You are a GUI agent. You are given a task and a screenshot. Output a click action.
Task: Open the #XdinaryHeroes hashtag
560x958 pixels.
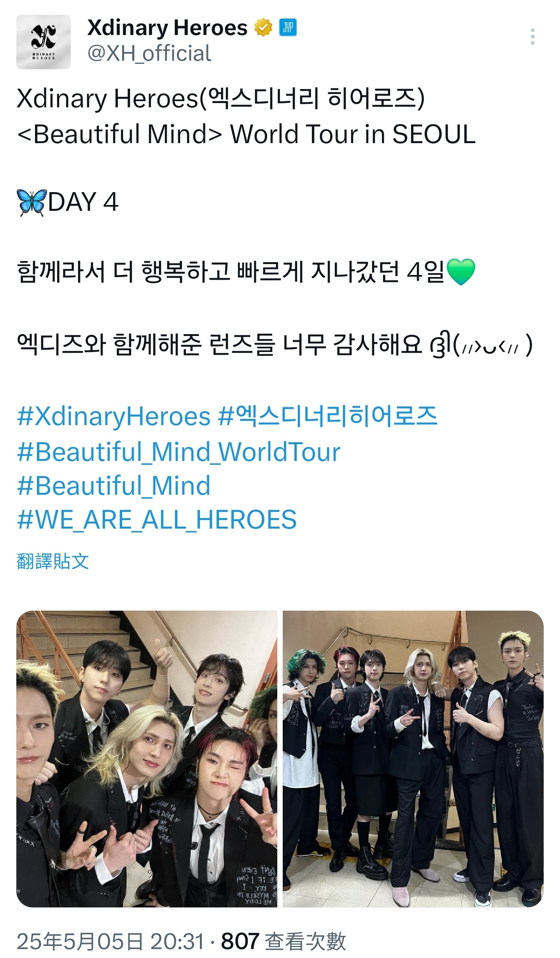click(114, 416)
